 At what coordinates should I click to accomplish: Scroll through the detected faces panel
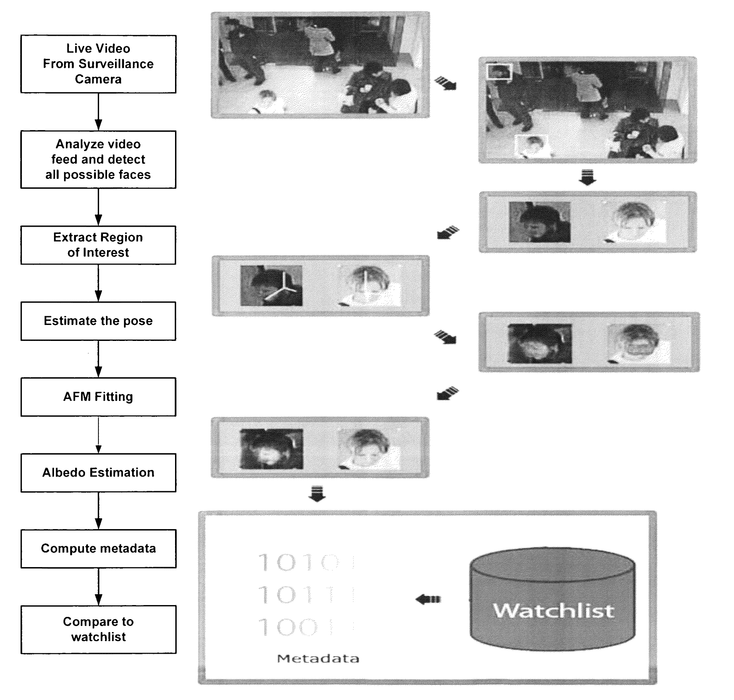pyautogui.click(x=550, y=223)
